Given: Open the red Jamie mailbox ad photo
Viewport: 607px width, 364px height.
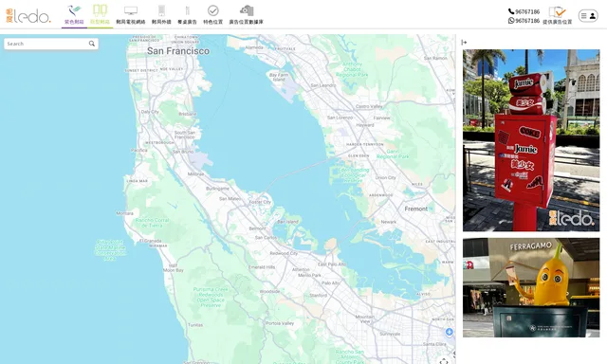Looking at the screenshot, I should (531, 140).
